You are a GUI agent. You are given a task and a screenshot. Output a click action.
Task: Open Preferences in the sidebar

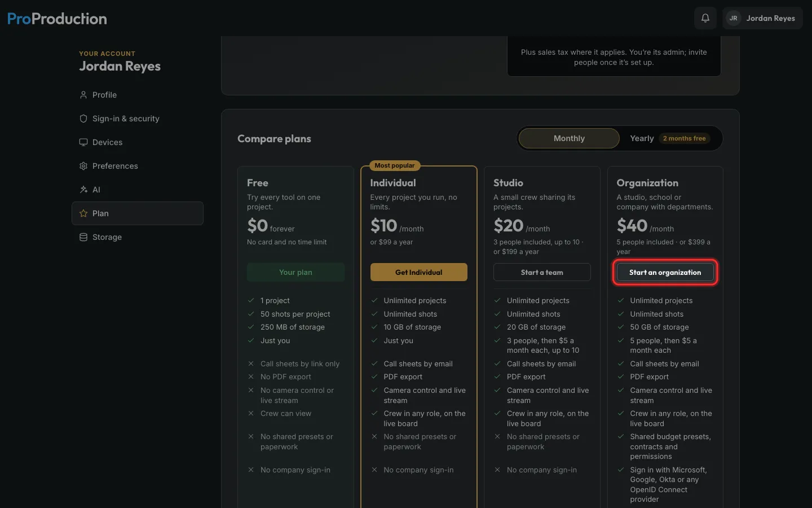(138, 166)
